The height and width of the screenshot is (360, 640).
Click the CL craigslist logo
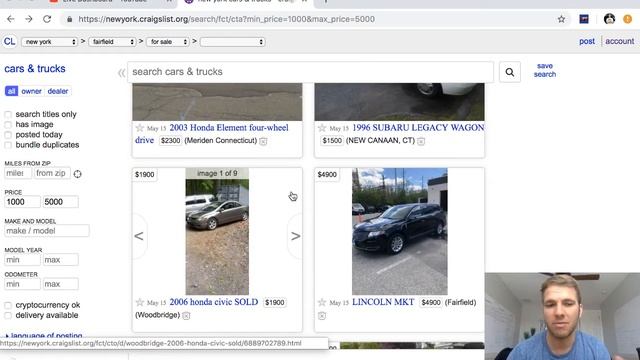pos(9,42)
